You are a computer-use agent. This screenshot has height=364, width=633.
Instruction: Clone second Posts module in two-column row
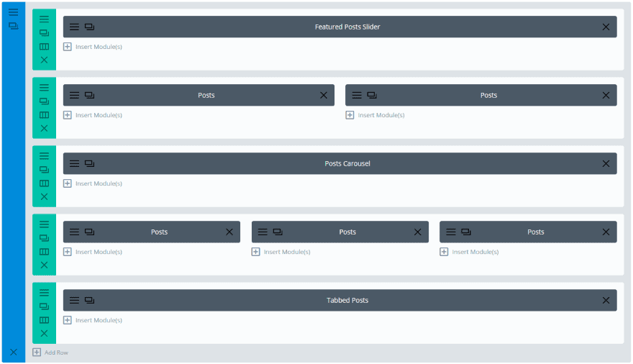[372, 95]
